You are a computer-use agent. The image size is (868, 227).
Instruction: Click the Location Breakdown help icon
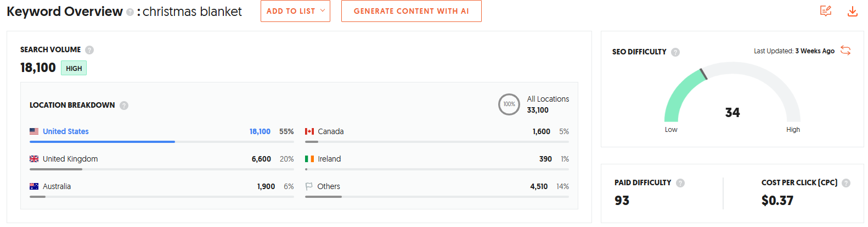click(x=124, y=106)
